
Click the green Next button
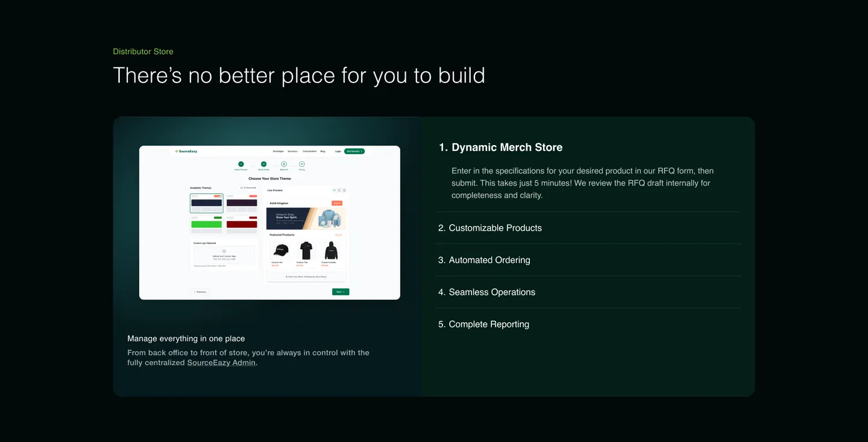[341, 292]
